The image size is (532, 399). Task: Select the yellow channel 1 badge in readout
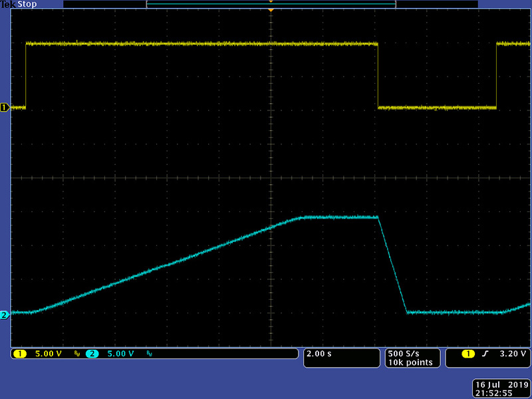[x=19, y=354]
